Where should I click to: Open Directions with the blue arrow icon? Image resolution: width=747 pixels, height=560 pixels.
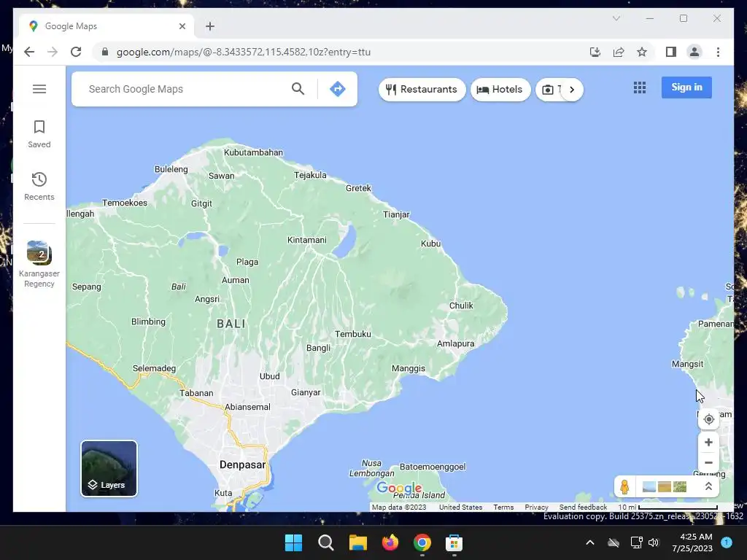[x=337, y=88]
